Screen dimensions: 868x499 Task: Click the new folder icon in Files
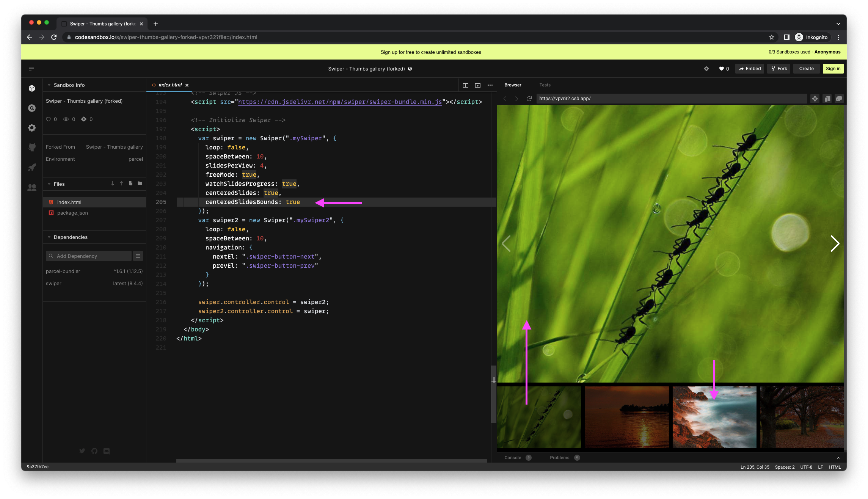pyautogui.click(x=140, y=184)
